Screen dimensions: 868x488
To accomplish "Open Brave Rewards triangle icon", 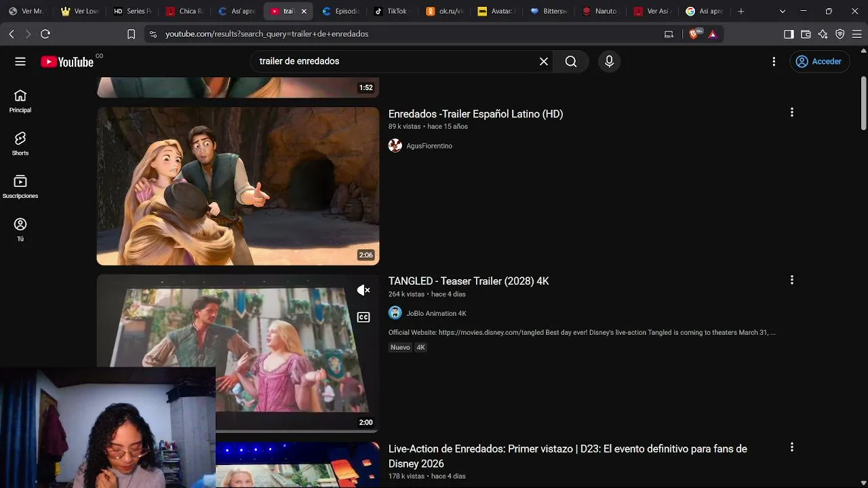I will (x=713, y=34).
